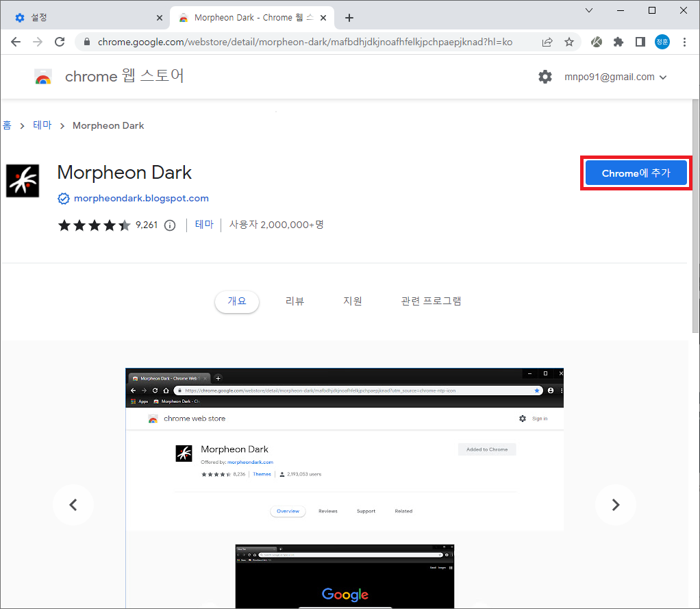The image size is (700, 609).
Task: Click the Morpheon Dark title heading
Action: tap(124, 173)
